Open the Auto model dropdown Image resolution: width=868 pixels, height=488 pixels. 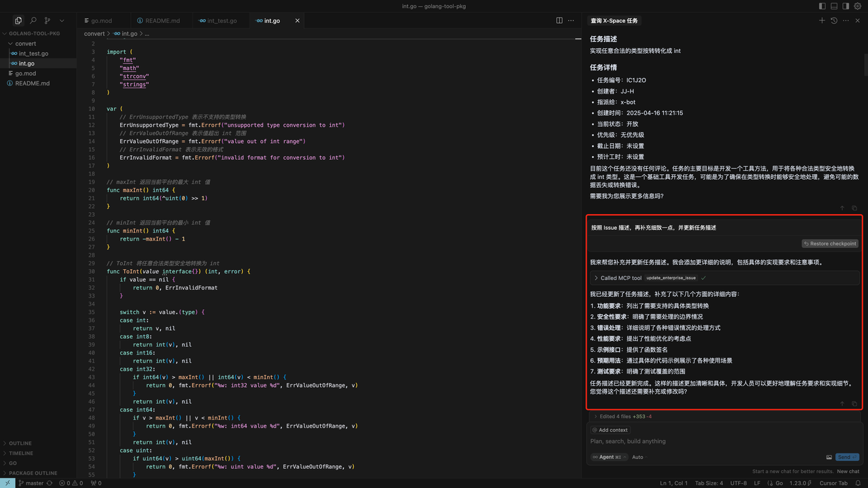point(637,457)
